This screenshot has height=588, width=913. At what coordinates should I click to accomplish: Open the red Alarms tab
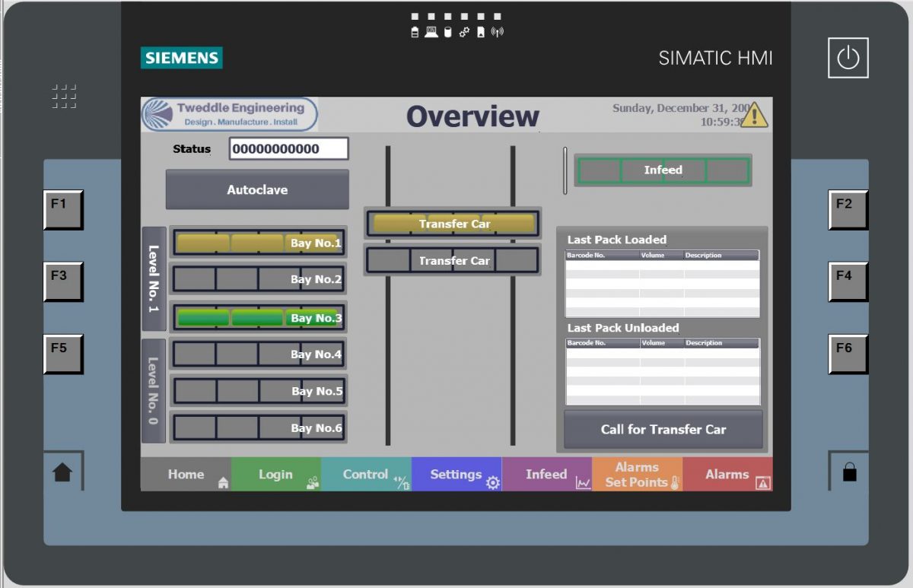tap(727, 474)
